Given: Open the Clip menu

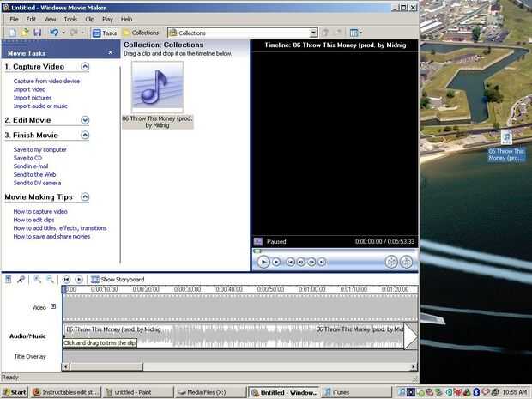Looking at the screenshot, I should pyautogui.click(x=89, y=20).
